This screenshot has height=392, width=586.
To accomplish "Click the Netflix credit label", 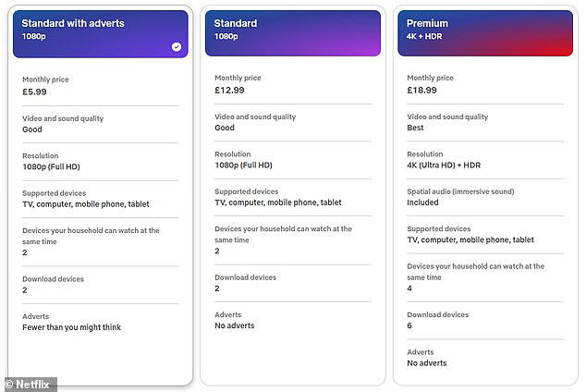I will click(30, 385).
